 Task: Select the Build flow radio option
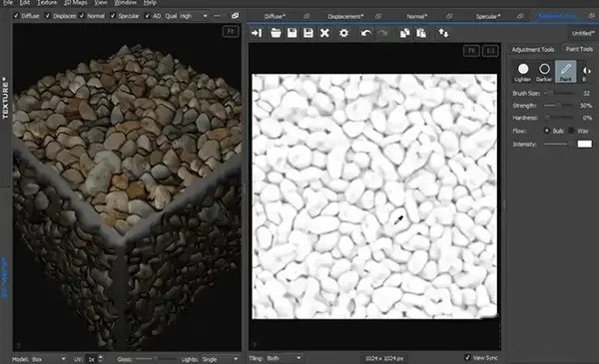[x=547, y=131]
